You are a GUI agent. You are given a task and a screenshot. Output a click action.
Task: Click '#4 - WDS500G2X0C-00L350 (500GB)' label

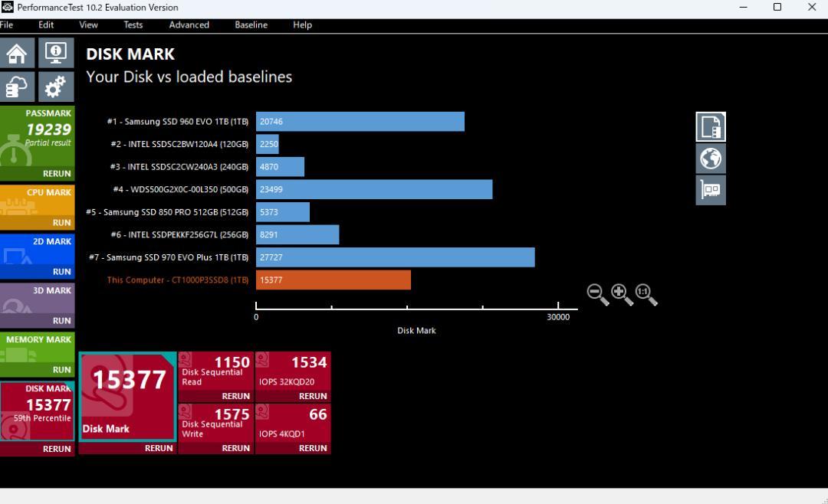coord(181,189)
